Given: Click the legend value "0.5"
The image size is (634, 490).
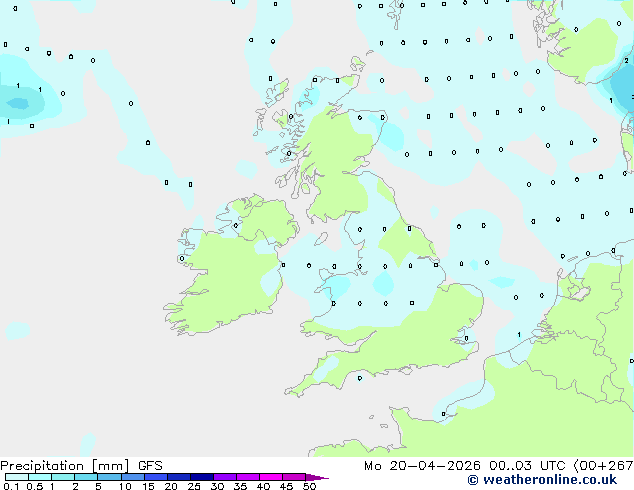Looking at the screenshot, I should [x=35, y=486].
